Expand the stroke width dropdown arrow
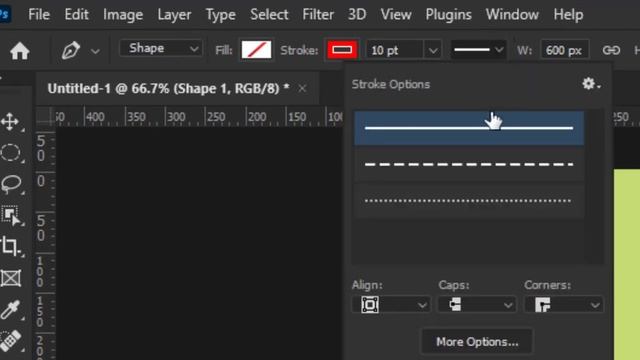This screenshot has height=360, width=640. 433,51
